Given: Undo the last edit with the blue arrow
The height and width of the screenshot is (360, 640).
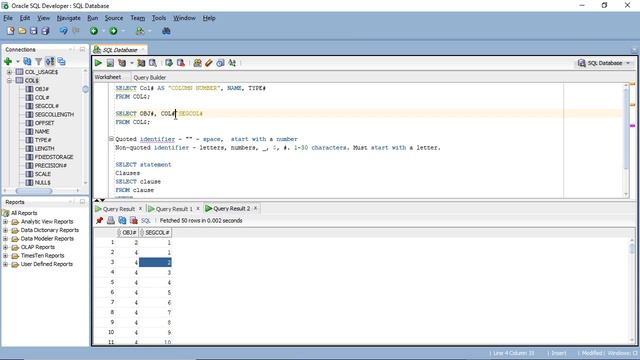Looking at the screenshot, I should click(63, 31).
